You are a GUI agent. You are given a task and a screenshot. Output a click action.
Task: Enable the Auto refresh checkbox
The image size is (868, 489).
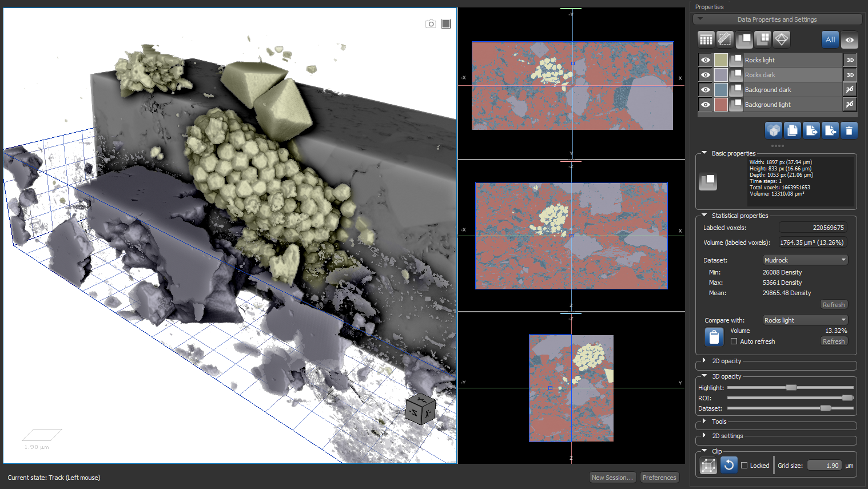(x=734, y=341)
